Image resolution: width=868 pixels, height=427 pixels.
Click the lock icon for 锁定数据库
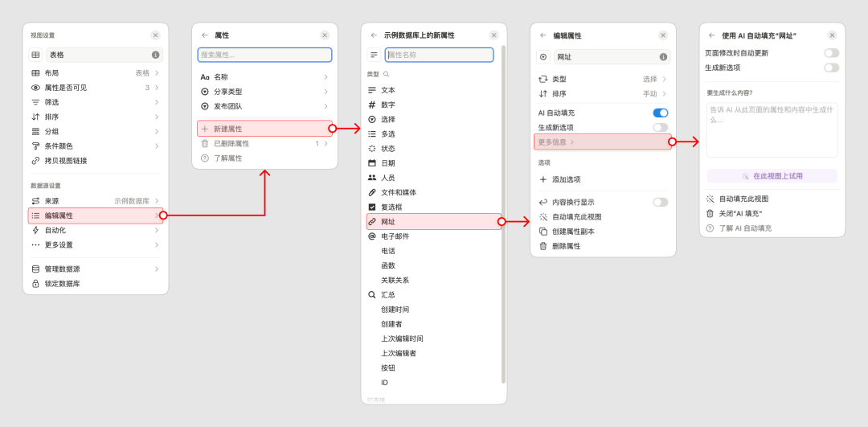pos(35,284)
